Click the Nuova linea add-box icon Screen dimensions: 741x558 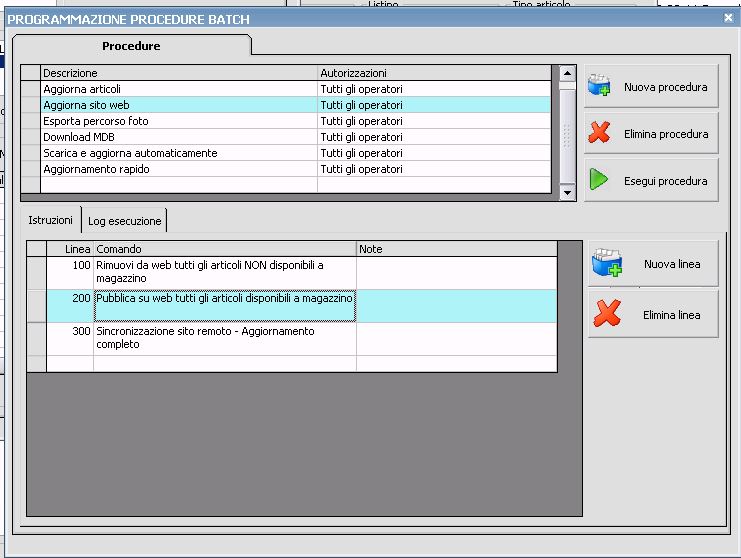click(x=607, y=263)
